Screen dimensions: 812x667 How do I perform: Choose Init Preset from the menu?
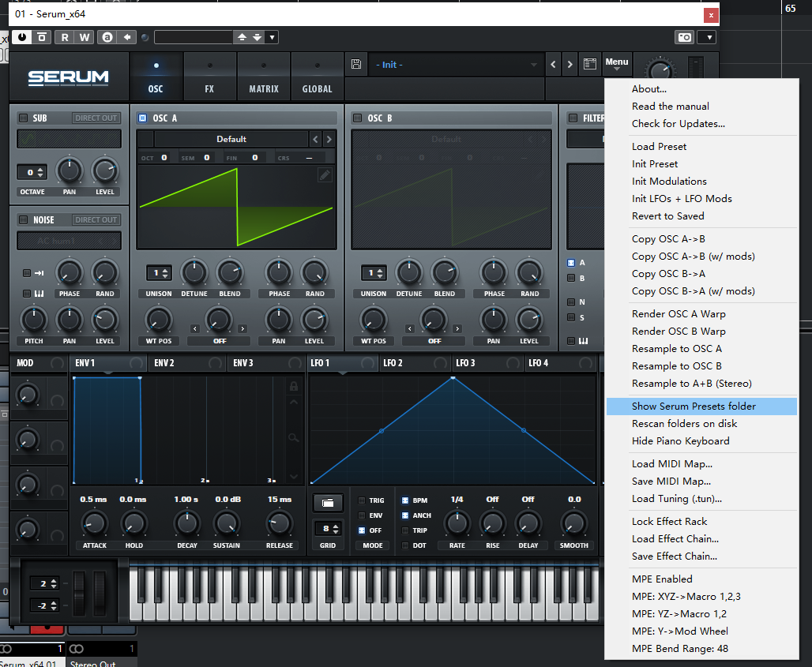click(x=701, y=164)
